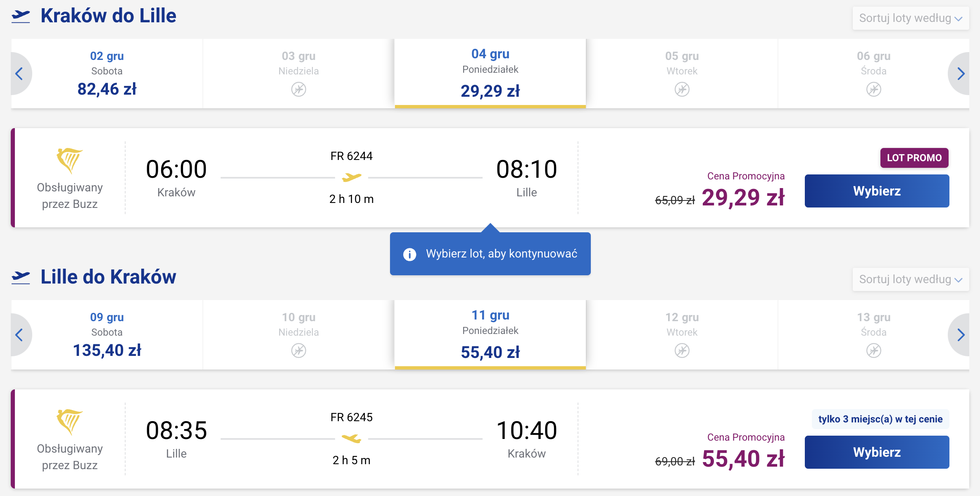
Task: Click the LOT PROMO badge
Action: (914, 158)
